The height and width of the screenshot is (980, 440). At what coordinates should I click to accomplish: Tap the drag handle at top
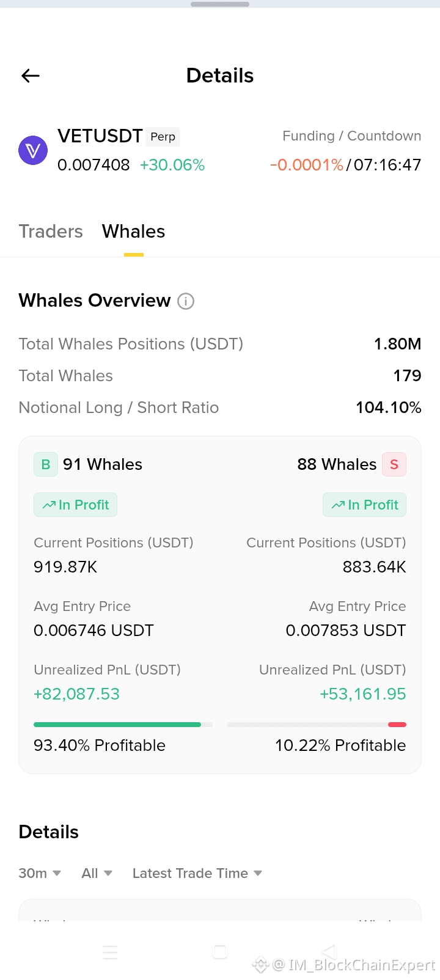(220, 4)
